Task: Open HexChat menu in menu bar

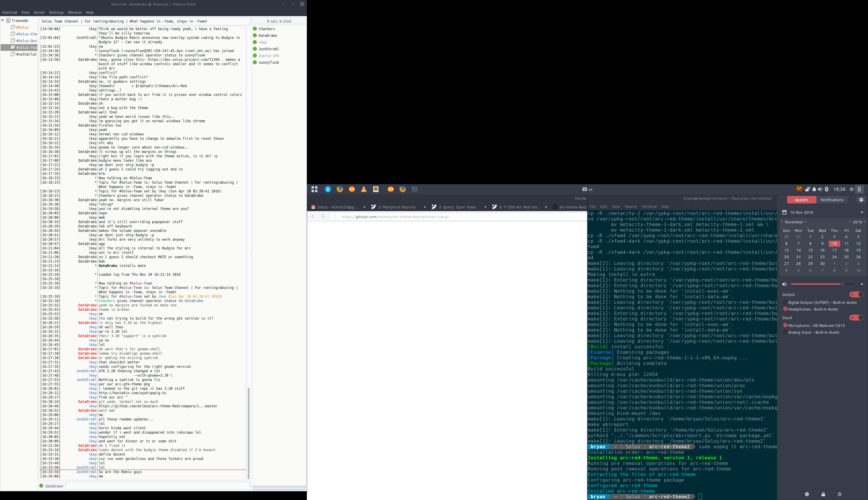Action: point(10,12)
